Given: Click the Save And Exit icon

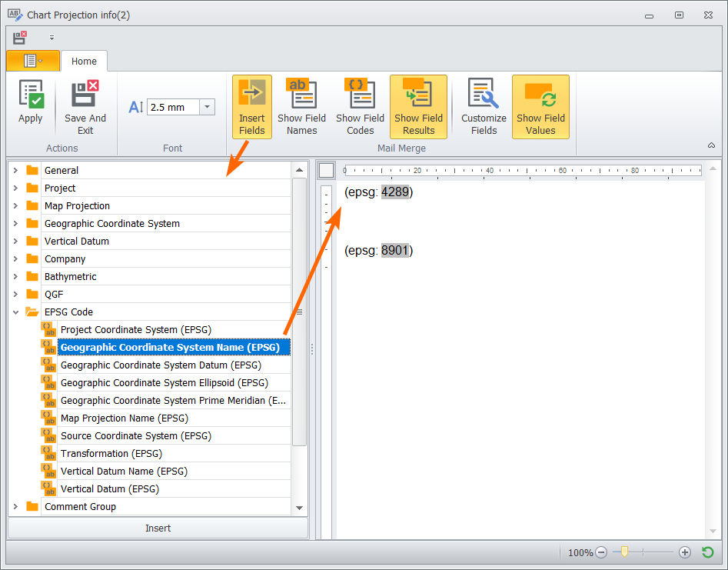Looking at the screenshot, I should click(x=85, y=93).
